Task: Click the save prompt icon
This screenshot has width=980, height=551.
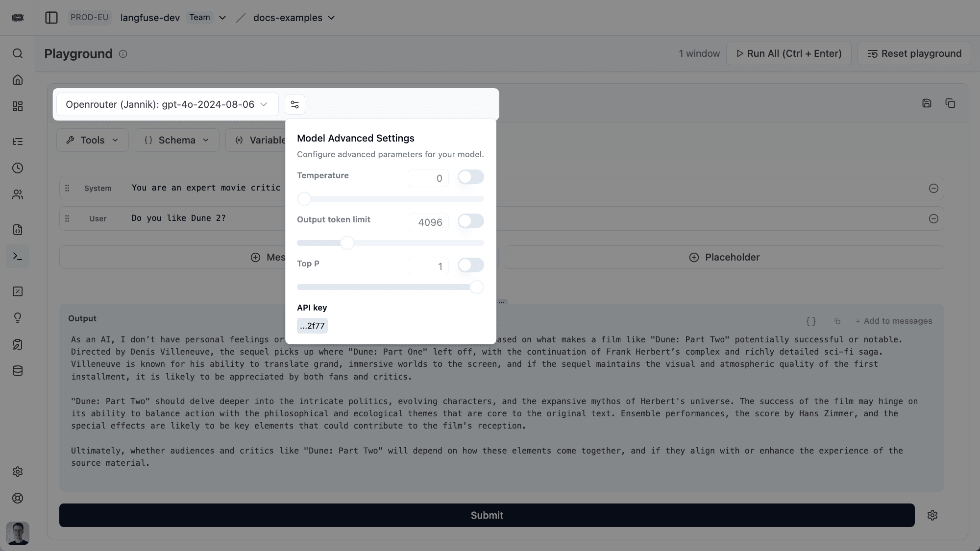Action: (926, 103)
